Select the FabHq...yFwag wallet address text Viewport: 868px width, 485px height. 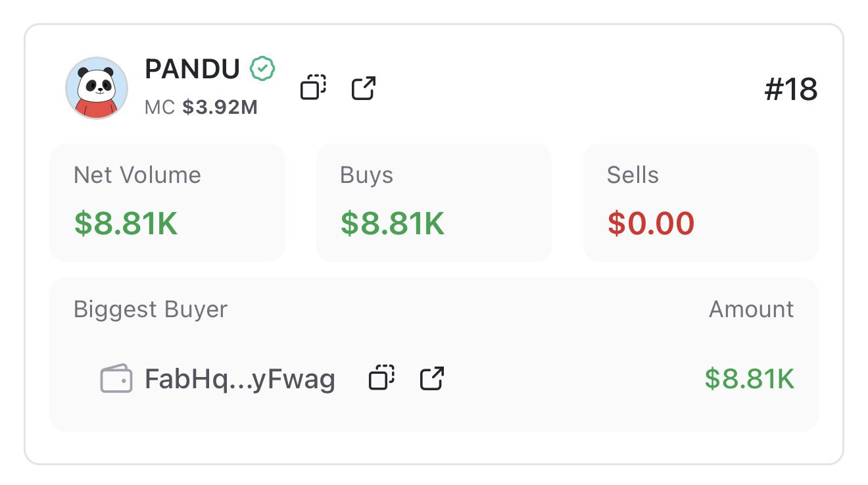click(240, 380)
